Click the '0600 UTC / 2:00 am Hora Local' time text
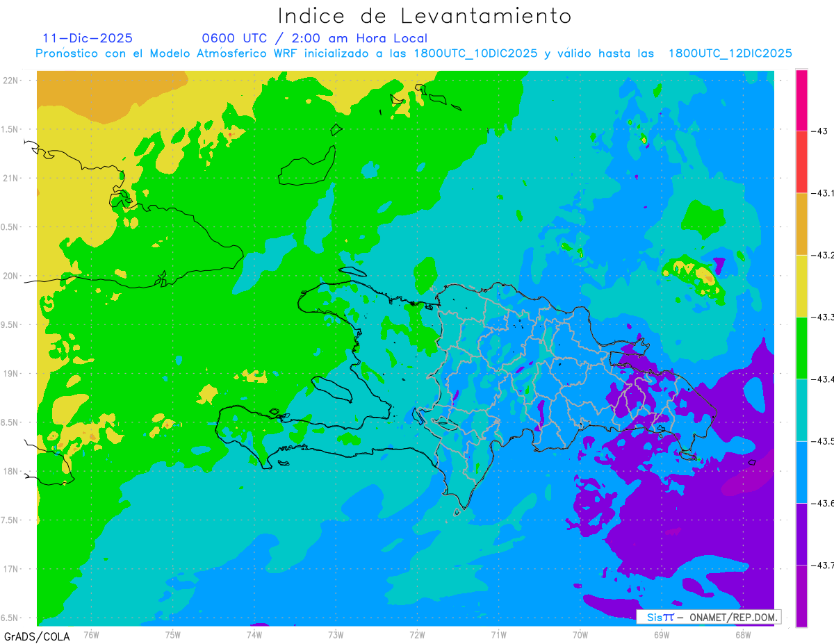 (314, 38)
